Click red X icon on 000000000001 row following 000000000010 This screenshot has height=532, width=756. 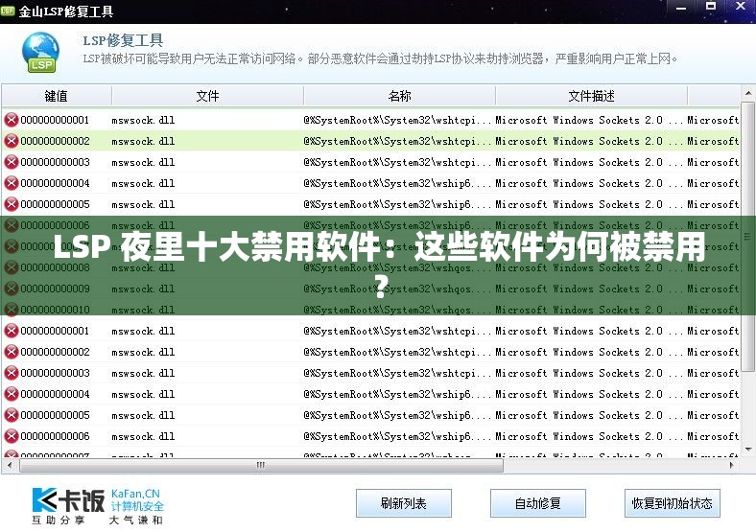click(12, 331)
